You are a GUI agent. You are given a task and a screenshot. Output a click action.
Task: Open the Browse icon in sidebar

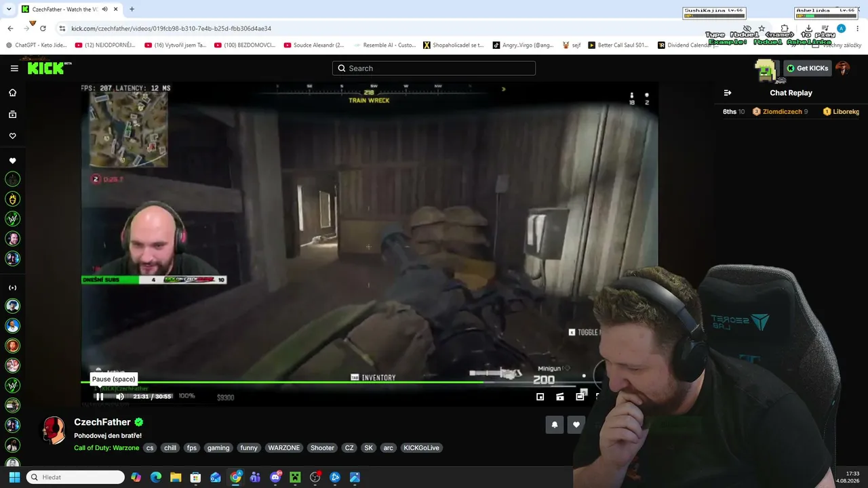pos(12,115)
